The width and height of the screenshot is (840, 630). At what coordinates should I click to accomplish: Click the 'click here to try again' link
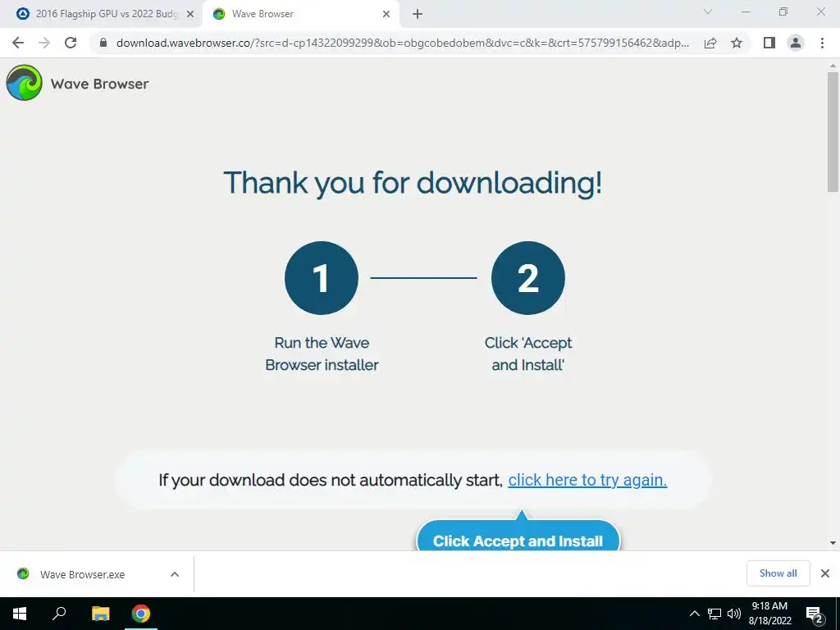click(x=587, y=480)
